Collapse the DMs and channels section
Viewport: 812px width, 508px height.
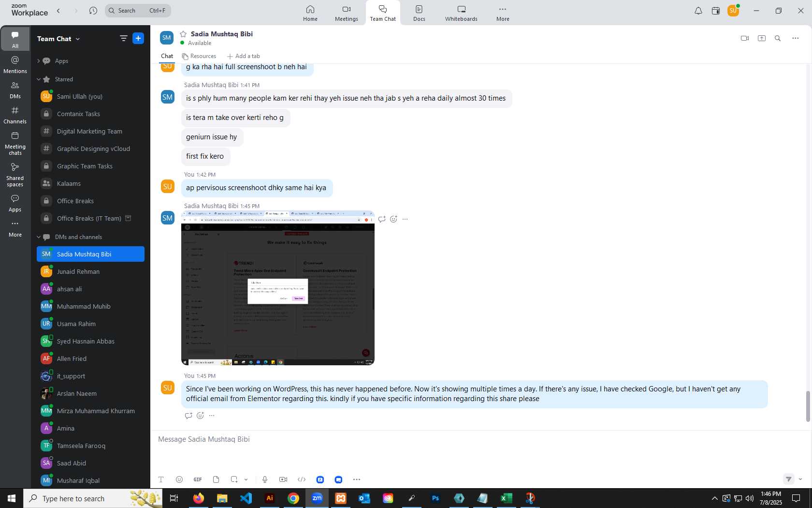coord(38,237)
